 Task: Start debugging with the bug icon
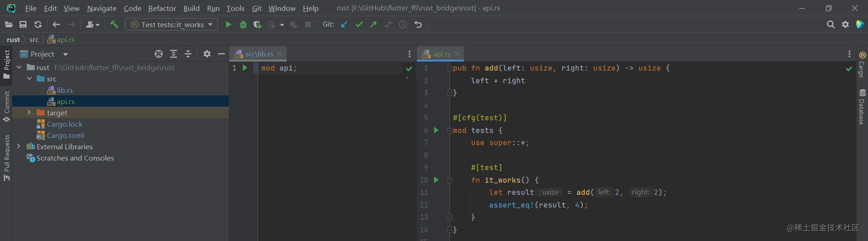pos(243,24)
